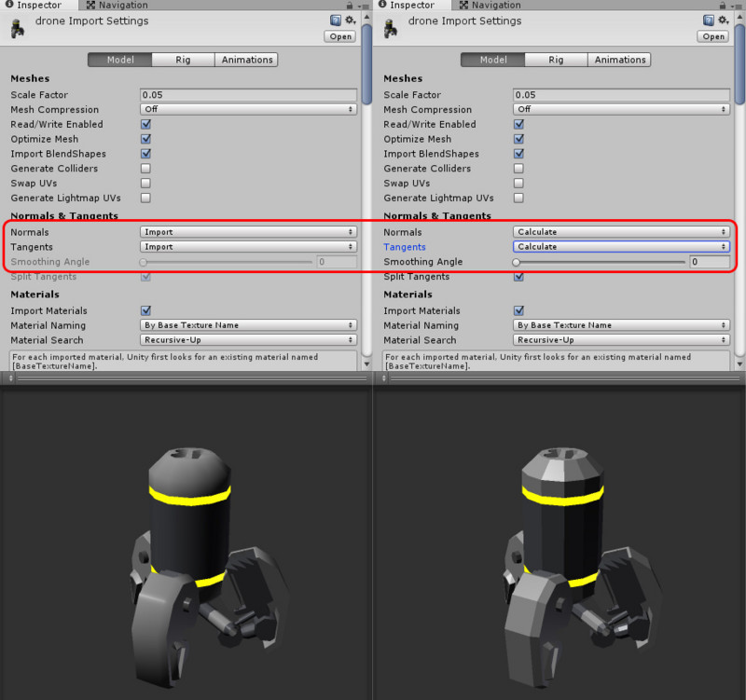Toggle Read/Write Enabled in right inspector
746x700 pixels.
coord(519,124)
